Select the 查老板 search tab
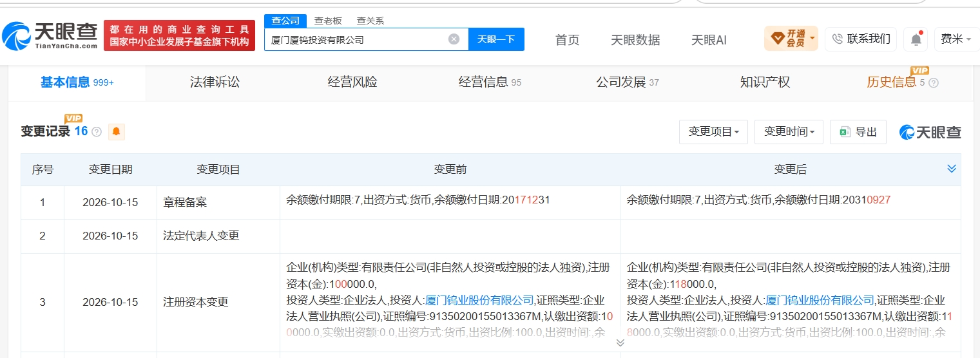 [328, 21]
